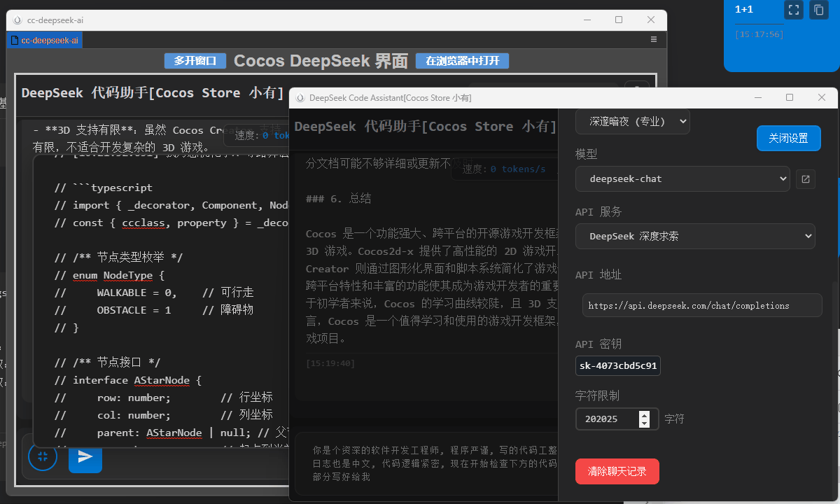
Task: Select the cc-deepseek-ai tab
Action: coord(45,41)
